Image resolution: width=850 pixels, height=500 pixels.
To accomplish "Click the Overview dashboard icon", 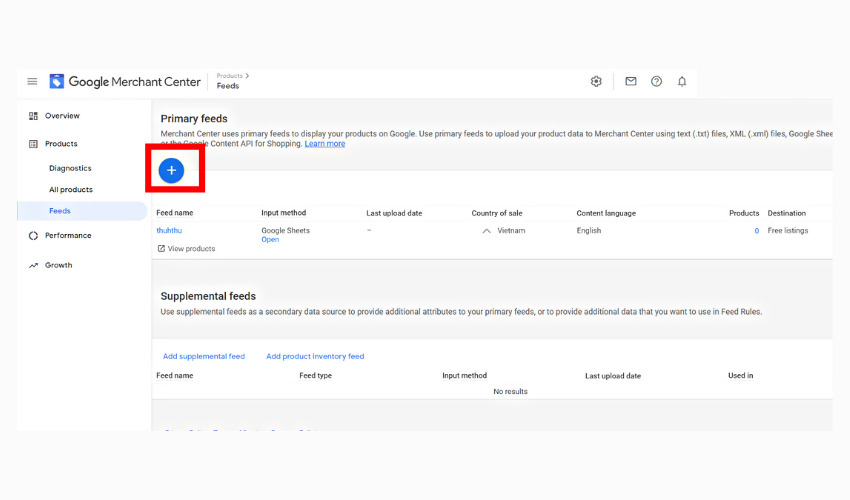I will [33, 116].
